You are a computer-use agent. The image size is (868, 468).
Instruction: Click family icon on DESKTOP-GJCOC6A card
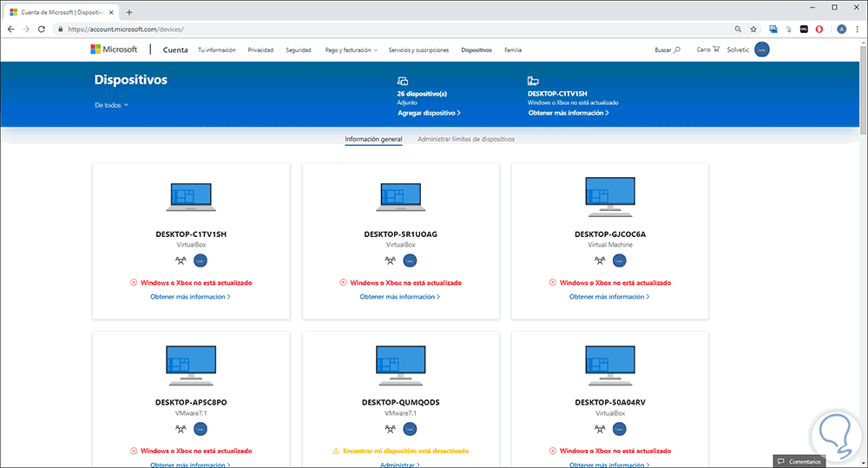[600, 260]
